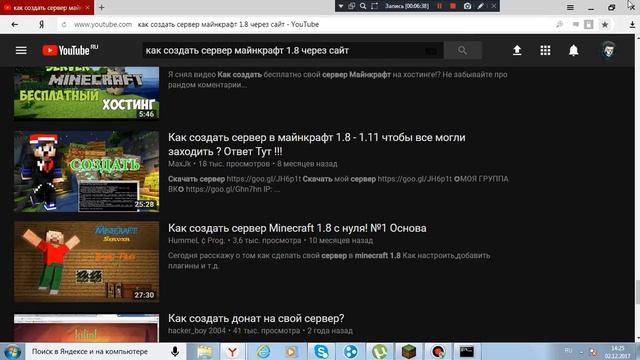Open uTorrent from the taskbar

(380, 351)
